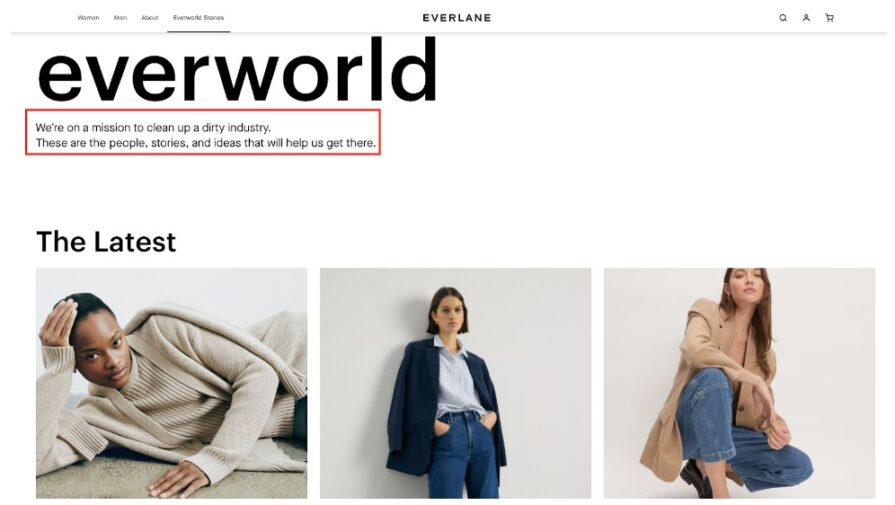Click the dark jeans of the standing model

coord(461,456)
